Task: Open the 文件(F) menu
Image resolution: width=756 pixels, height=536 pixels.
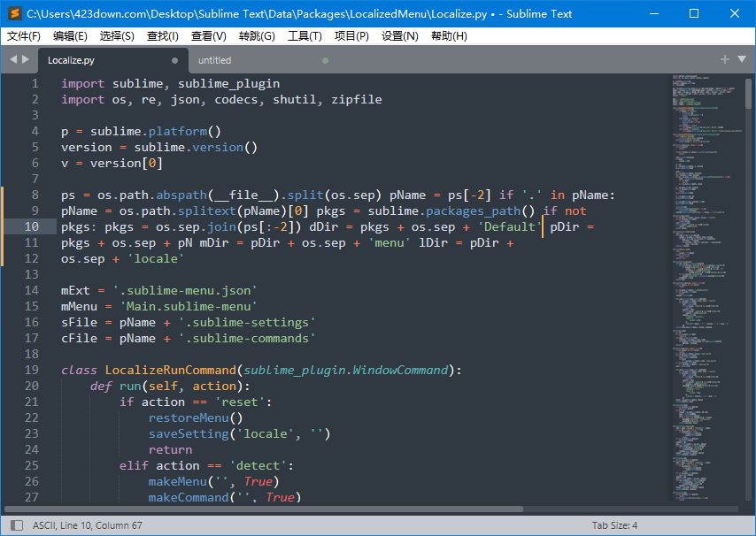Action: pos(24,36)
